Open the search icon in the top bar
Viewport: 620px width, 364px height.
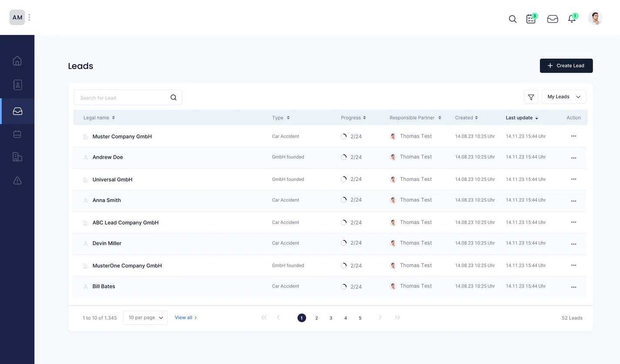pyautogui.click(x=512, y=19)
